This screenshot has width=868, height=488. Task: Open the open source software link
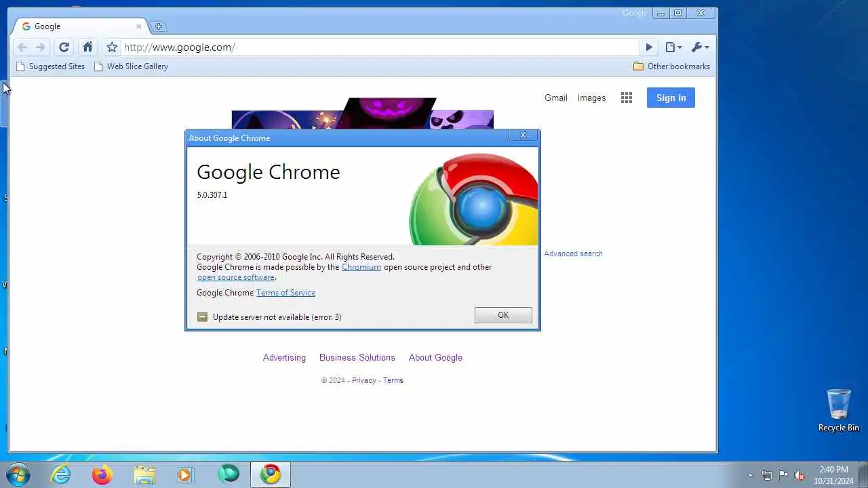pyautogui.click(x=236, y=277)
